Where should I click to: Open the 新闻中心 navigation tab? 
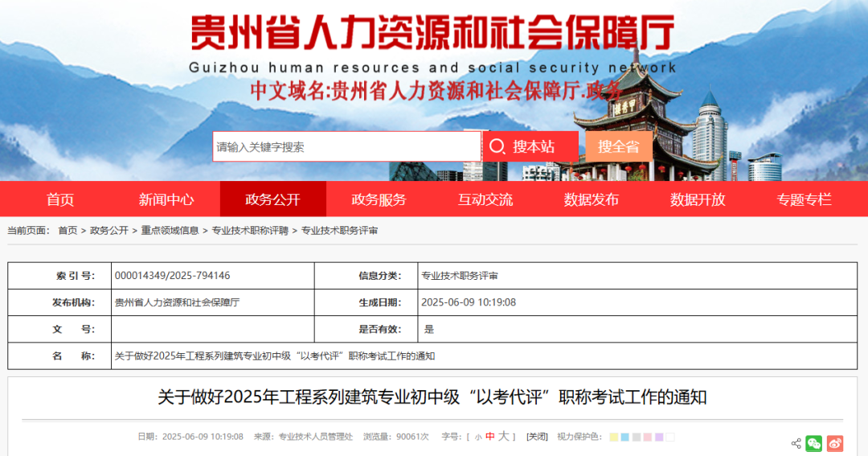(166, 199)
